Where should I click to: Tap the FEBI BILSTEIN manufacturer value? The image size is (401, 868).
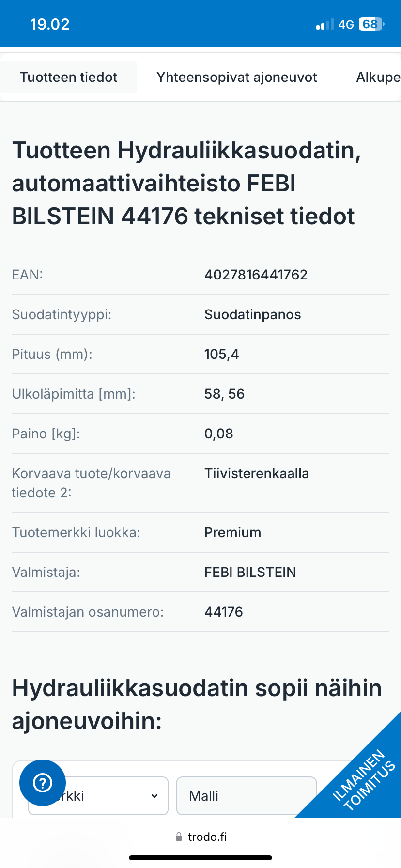250,572
